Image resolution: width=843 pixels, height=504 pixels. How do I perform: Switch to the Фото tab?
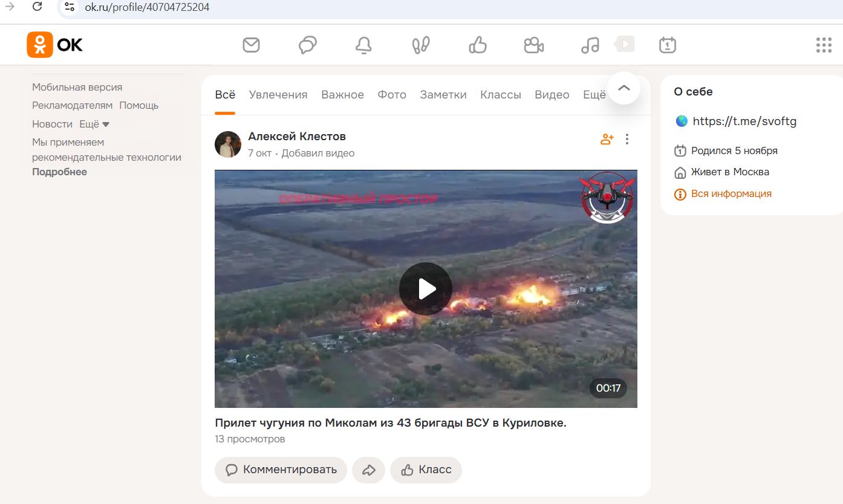point(392,95)
